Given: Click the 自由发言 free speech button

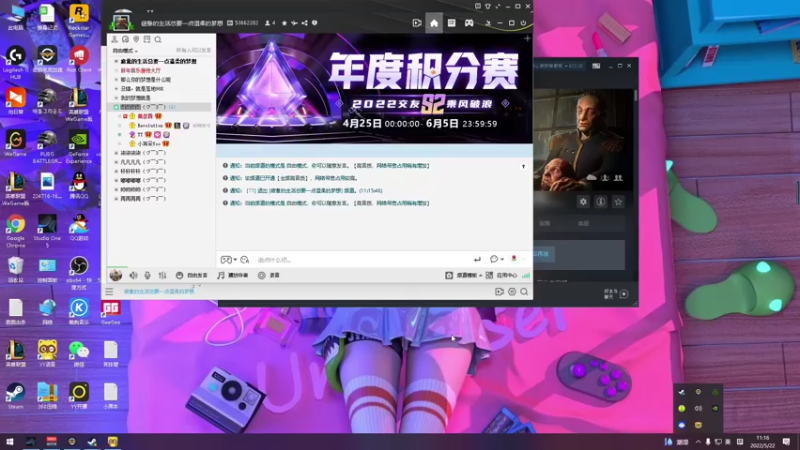Looking at the screenshot, I should coord(192,276).
